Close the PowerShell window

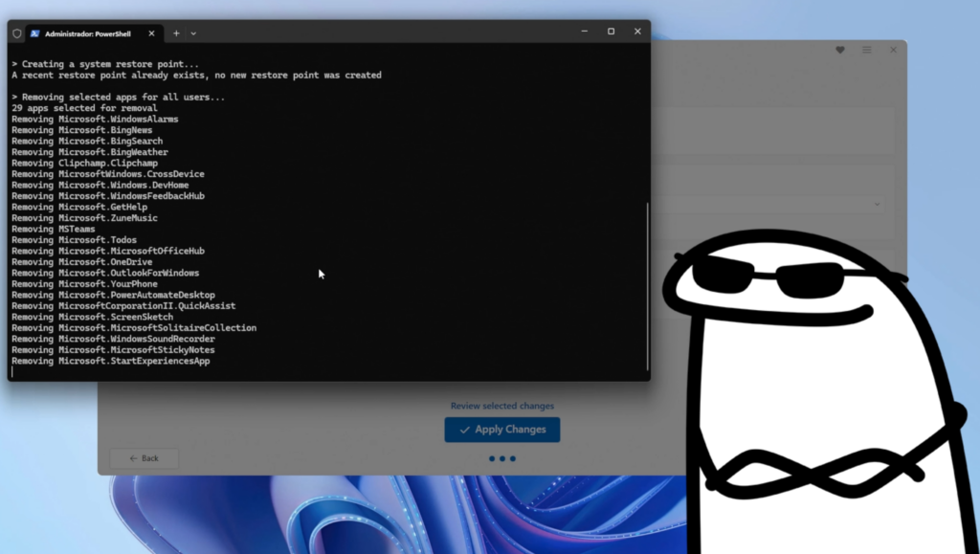pos(637,32)
